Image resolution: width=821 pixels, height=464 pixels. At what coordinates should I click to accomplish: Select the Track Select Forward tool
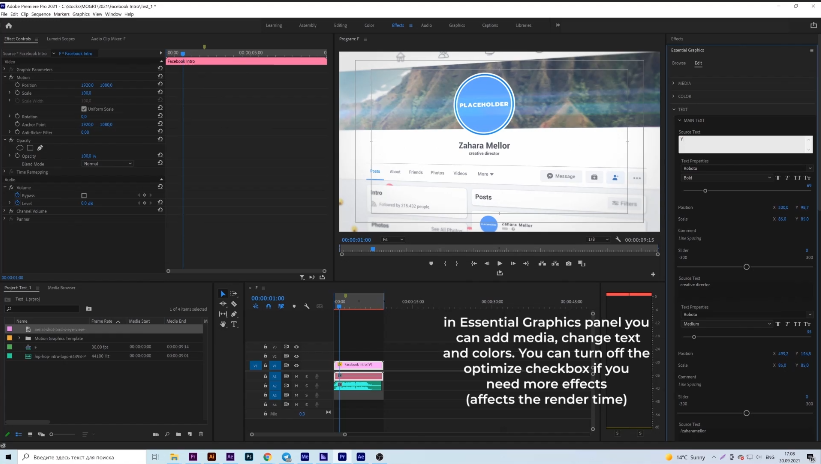click(x=234, y=294)
